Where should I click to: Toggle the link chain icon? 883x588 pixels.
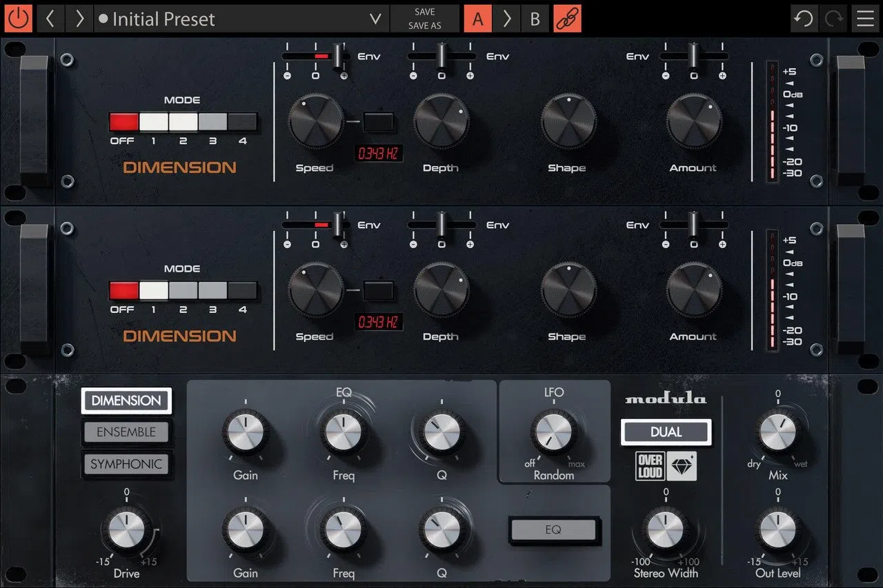coord(567,19)
